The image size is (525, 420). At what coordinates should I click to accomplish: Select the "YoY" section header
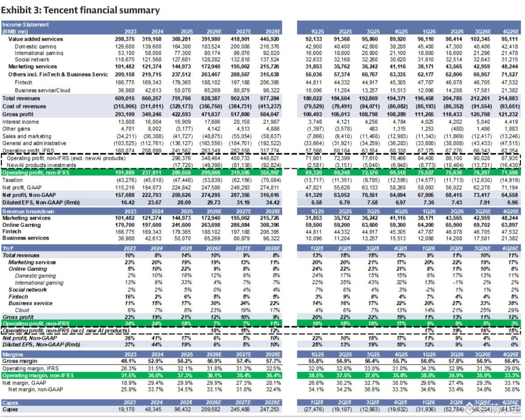coord(8,248)
